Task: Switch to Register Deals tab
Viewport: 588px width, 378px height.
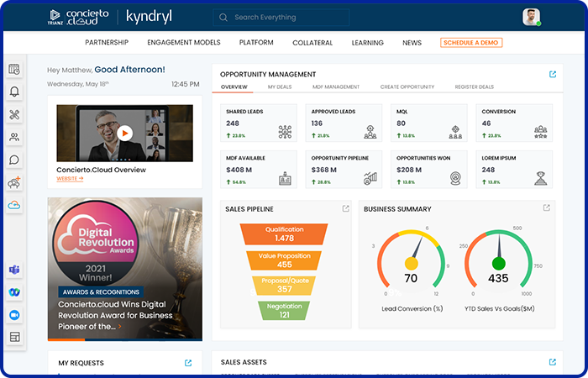Action: tap(475, 87)
